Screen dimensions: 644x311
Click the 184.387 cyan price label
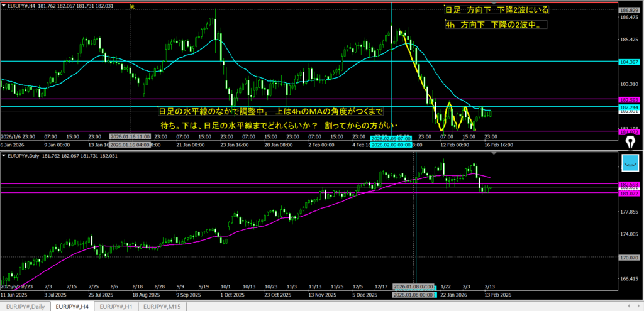(x=630, y=62)
